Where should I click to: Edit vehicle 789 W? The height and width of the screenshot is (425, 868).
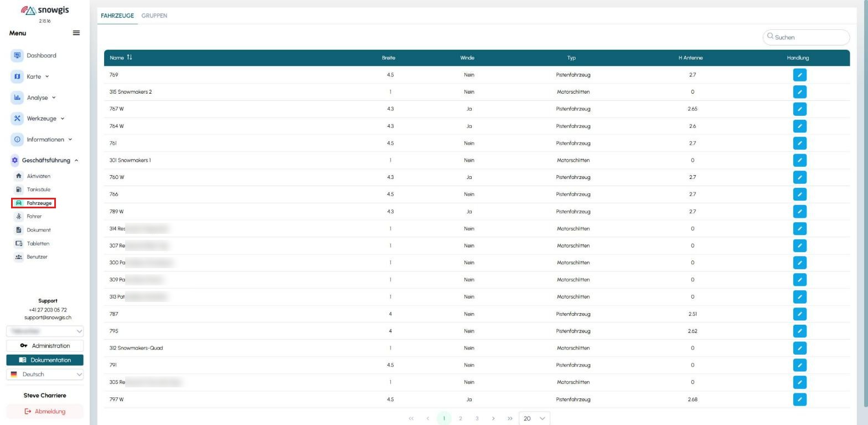click(799, 212)
